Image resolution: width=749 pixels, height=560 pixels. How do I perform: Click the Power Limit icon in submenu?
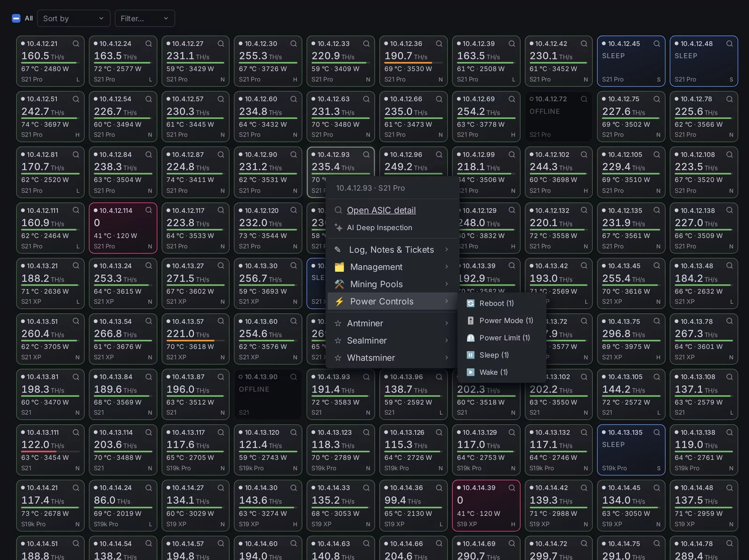[x=470, y=338]
